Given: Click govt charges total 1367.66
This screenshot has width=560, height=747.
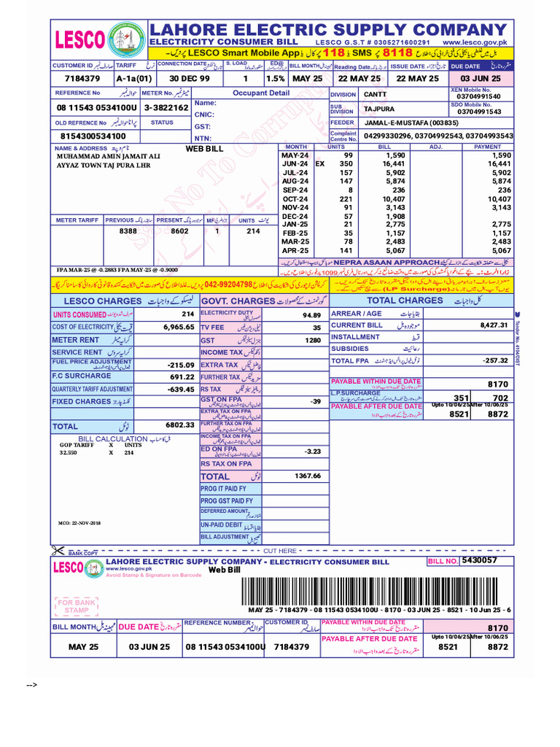Looking at the screenshot, I should [x=308, y=476].
